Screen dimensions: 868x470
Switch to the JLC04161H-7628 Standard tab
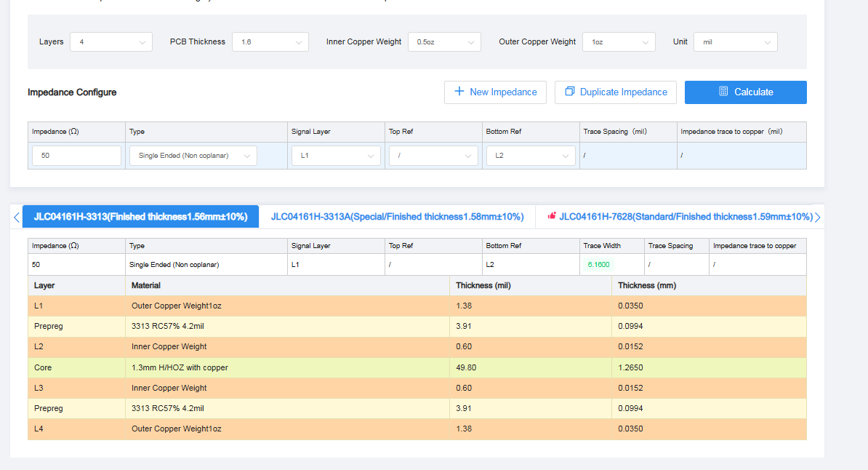(685, 217)
